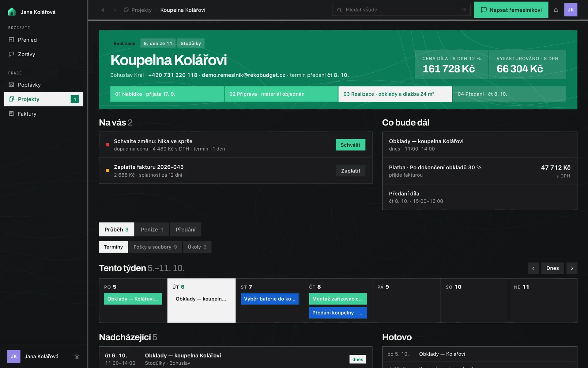Click the Projekty sidebar icon
Image resolution: width=588 pixels, height=368 pixels.
(x=11, y=99)
